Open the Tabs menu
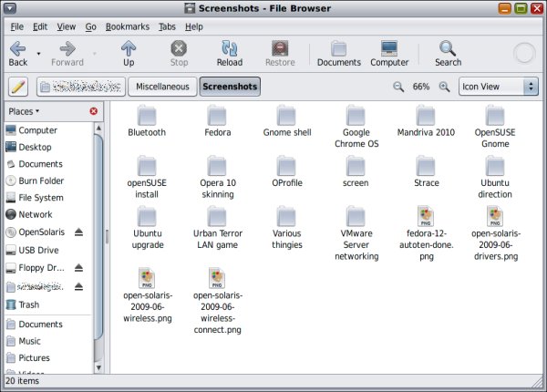 [167, 26]
